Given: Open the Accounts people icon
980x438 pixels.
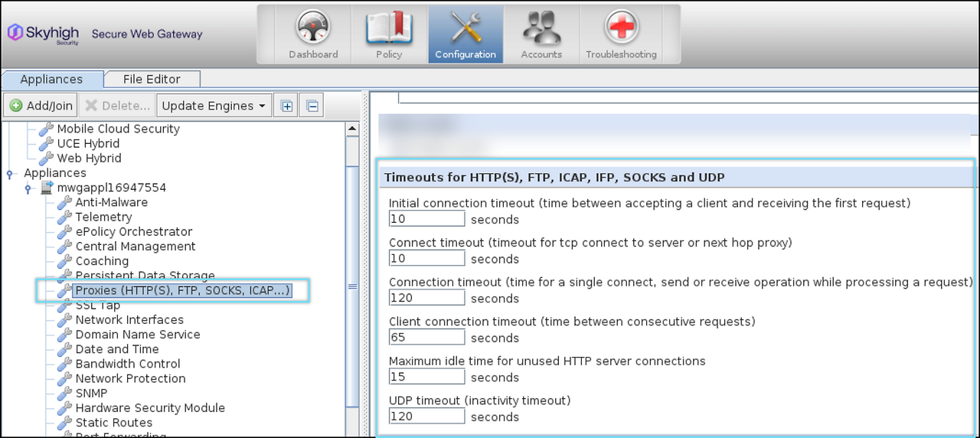Looking at the screenshot, I should coord(541,28).
